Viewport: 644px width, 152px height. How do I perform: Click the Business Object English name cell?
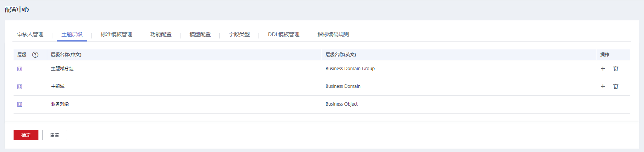pos(341,104)
